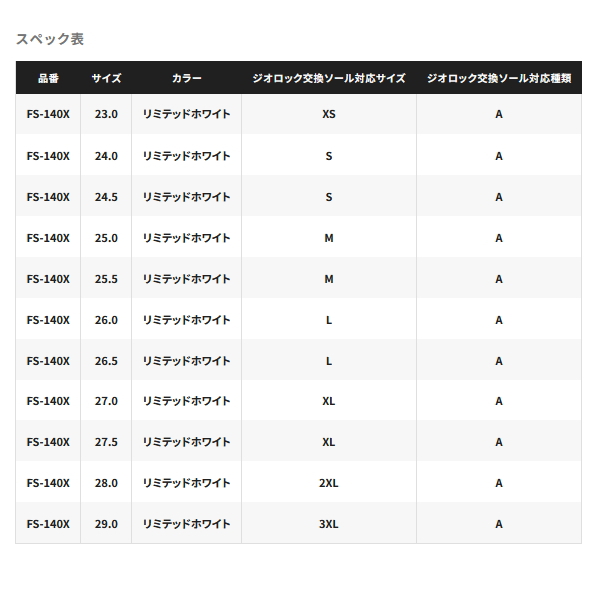Click sole type A in the 23.0 row
The image size is (600, 600).
point(499,114)
